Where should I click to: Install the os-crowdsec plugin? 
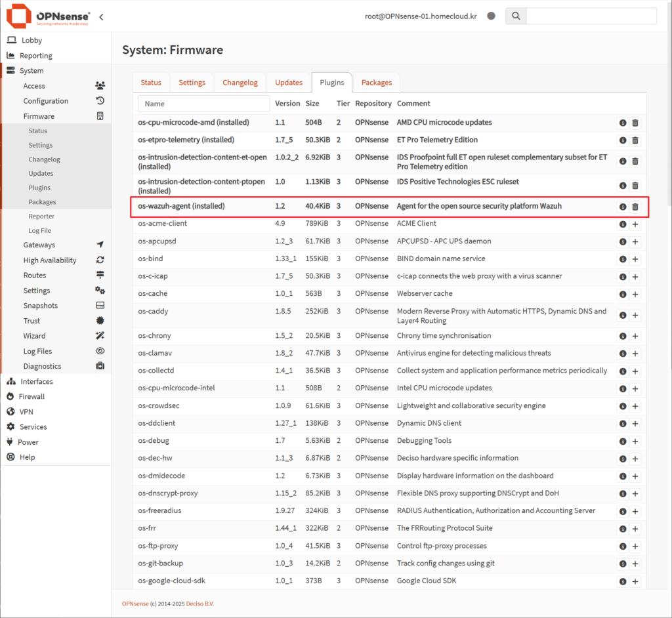click(x=635, y=407)
